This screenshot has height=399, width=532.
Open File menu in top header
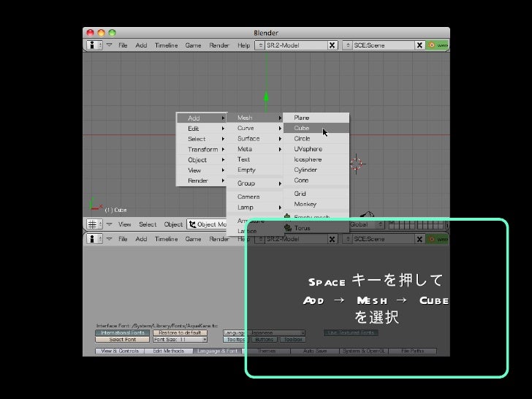coord(123,45)
